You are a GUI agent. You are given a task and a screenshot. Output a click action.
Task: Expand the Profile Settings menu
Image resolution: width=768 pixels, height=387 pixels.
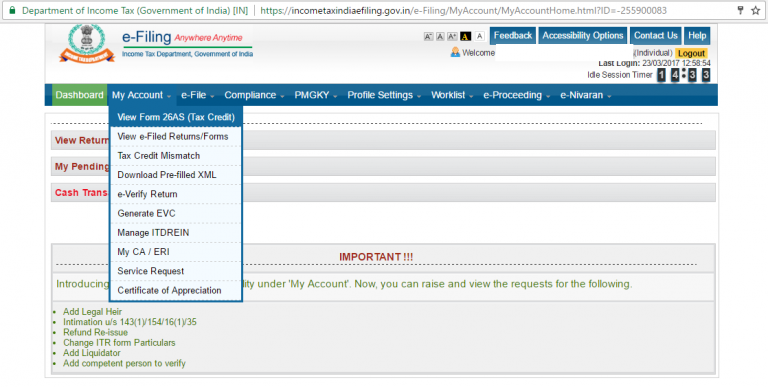point(384,95)
